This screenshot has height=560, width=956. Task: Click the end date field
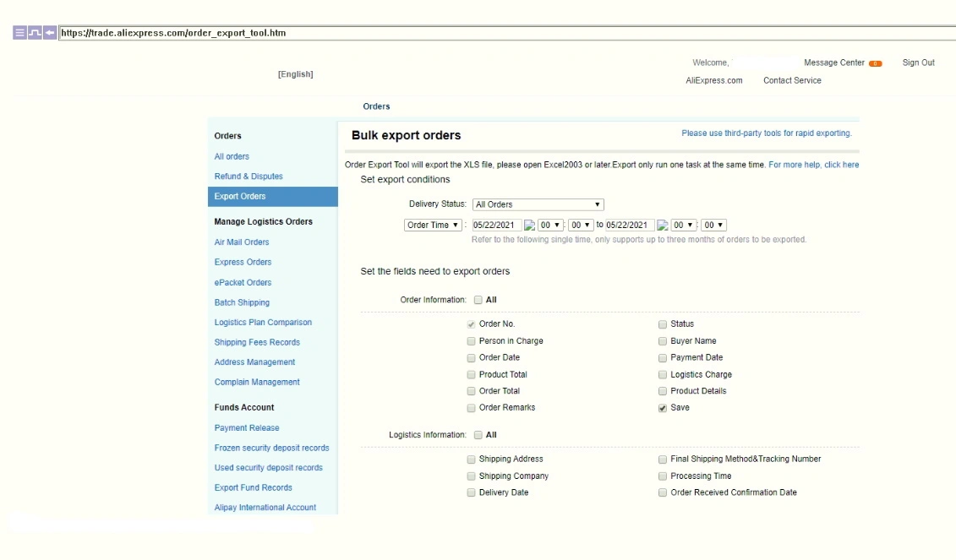630,226
